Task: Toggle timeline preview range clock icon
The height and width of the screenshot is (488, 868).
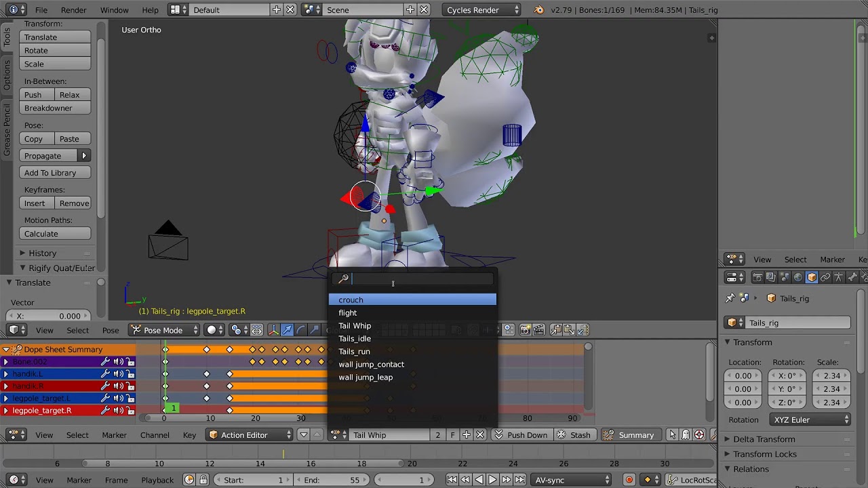Action: coord(189,480)
